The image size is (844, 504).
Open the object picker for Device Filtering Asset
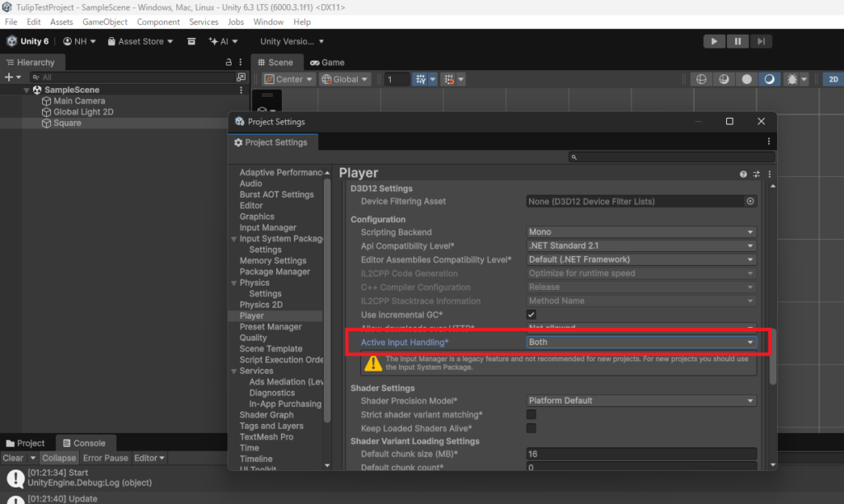(750, 201)
